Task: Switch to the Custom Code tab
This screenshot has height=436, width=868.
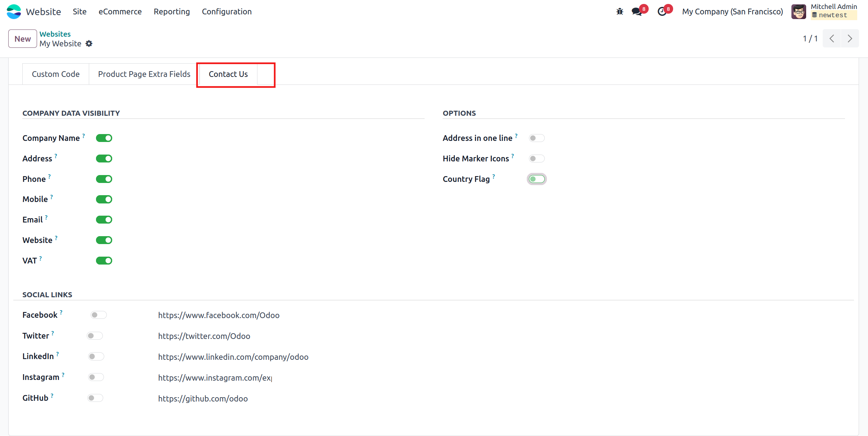Action: pyautogui.click(x=56, y=74)
